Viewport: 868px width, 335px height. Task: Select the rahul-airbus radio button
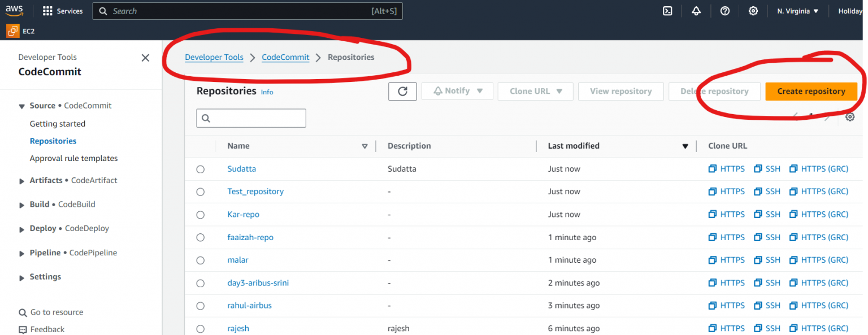coord(200,306)
